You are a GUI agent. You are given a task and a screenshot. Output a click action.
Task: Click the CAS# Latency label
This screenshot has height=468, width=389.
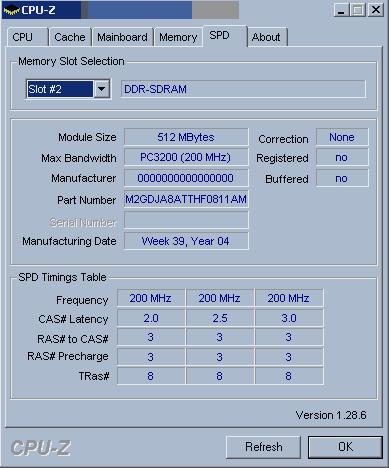point(73,319)
